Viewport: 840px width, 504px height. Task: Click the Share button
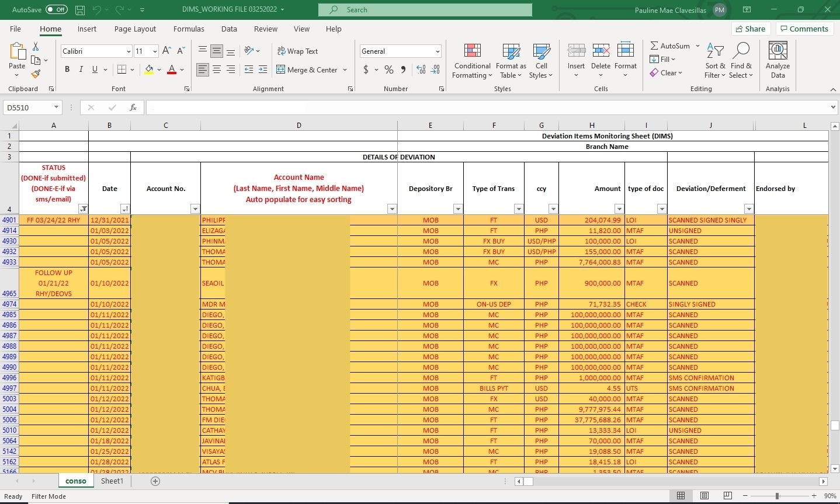[x=751, y=29]
